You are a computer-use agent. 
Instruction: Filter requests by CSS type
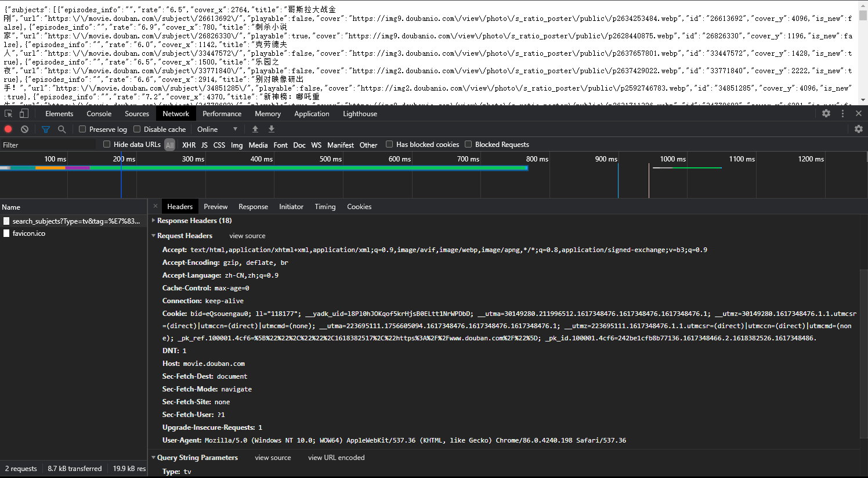tap(219, 145)
